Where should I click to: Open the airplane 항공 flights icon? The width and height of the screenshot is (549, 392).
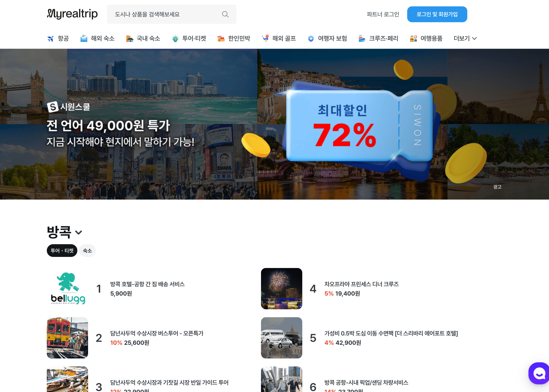click(x=50, y=38)
